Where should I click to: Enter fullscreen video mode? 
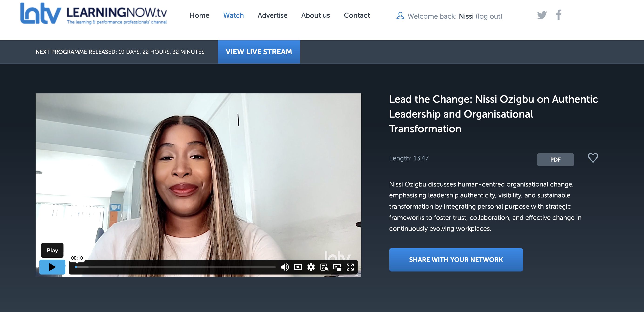pos(350,267)
